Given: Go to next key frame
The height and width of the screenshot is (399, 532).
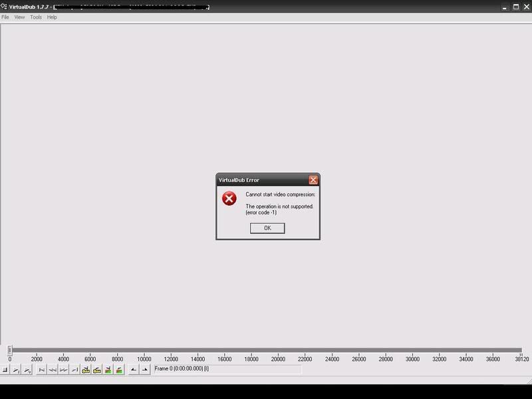Looking at the screenshot, I should click(97, 370).
